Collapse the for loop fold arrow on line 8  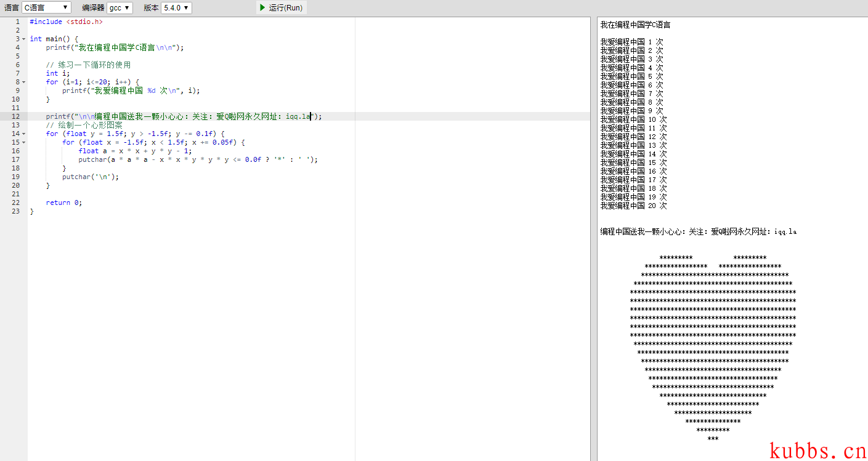coord(24,82)
